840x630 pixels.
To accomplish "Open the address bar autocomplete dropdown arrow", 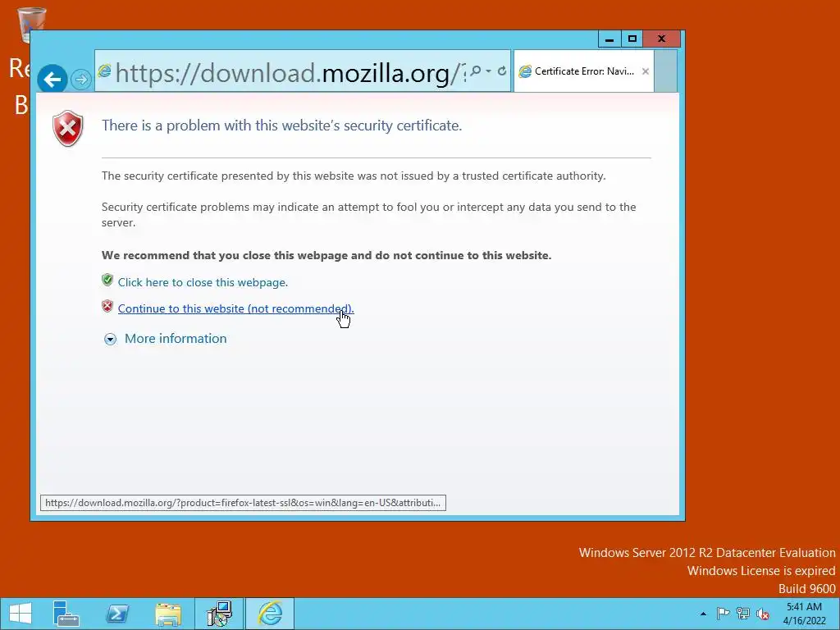I will point(489,71).
